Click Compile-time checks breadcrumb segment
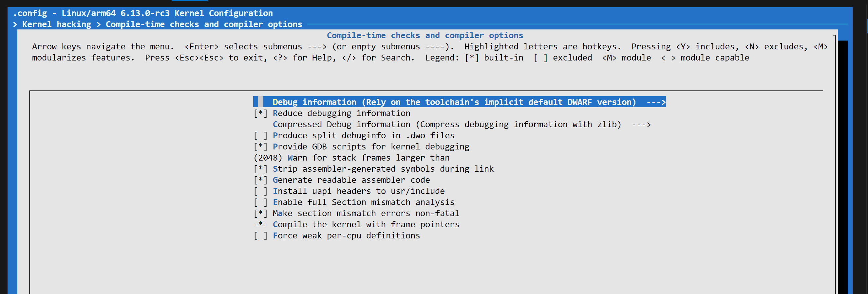The height and width of the screenshot is (294, 868). pyautogui.click(x=203, y=25)
